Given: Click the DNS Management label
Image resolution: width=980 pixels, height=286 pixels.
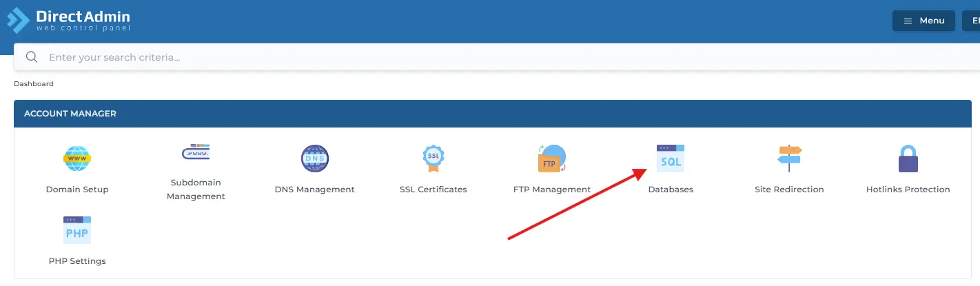Looking at the screenshot, I should point(315,190).
